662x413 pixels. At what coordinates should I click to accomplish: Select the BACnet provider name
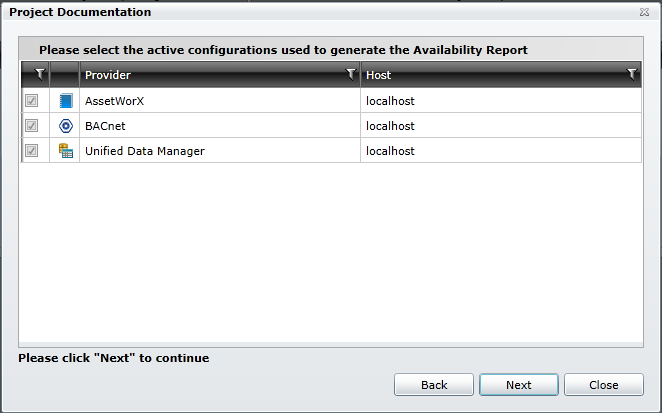point(107,126)
